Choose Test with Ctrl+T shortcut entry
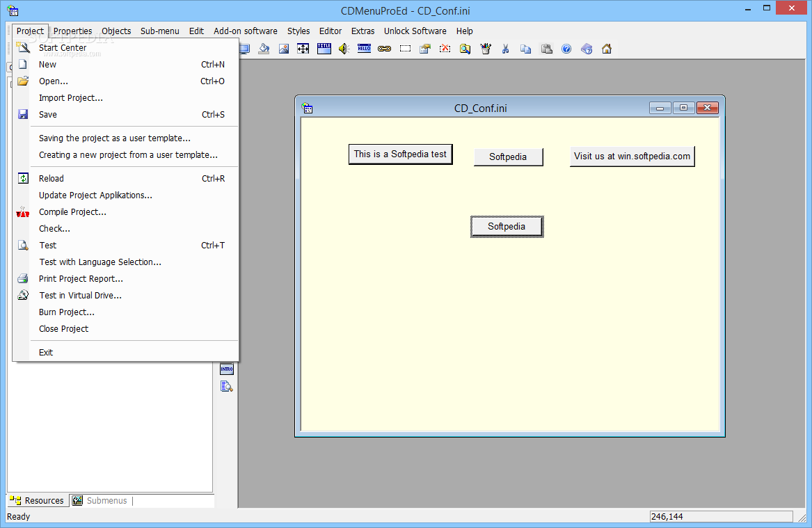Image resolution: width=812 pixels, height=528 pixels. coord(125,246)
